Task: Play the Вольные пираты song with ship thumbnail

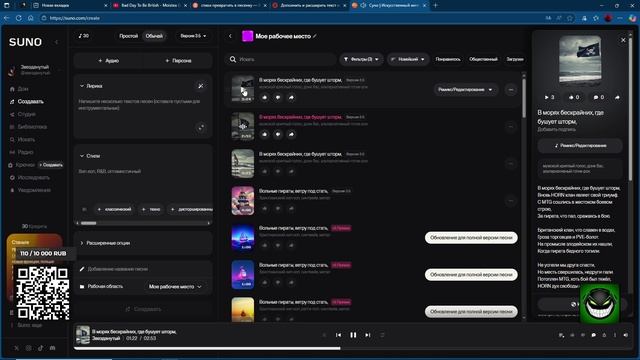Action: (242, 201)
